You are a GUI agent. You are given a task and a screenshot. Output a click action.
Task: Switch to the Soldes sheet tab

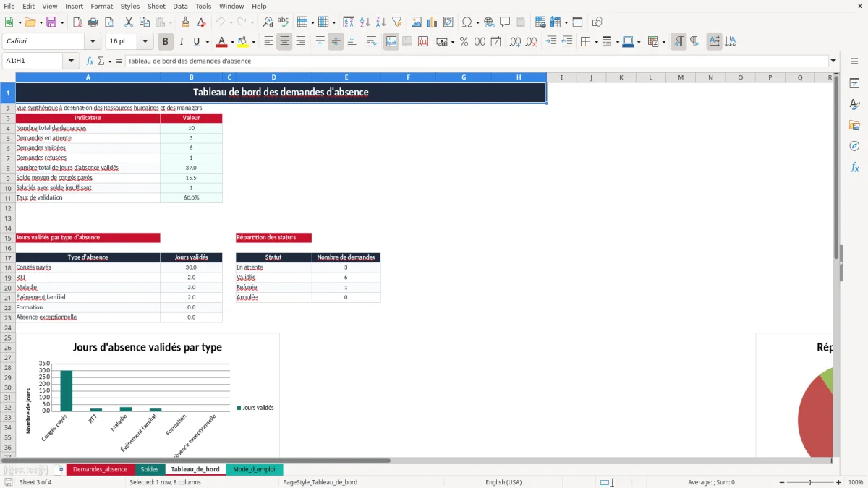coord(150,469)
